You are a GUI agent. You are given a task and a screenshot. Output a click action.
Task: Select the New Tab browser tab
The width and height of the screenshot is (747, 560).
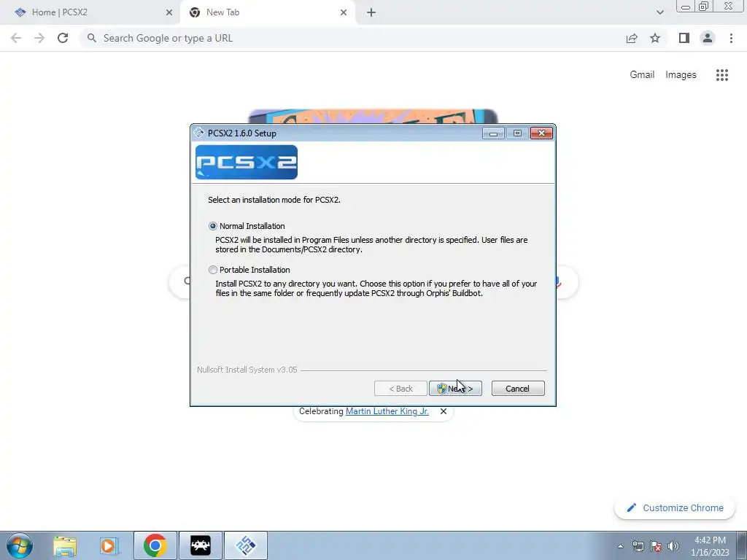pyautogui.click(x=267, y=12)
